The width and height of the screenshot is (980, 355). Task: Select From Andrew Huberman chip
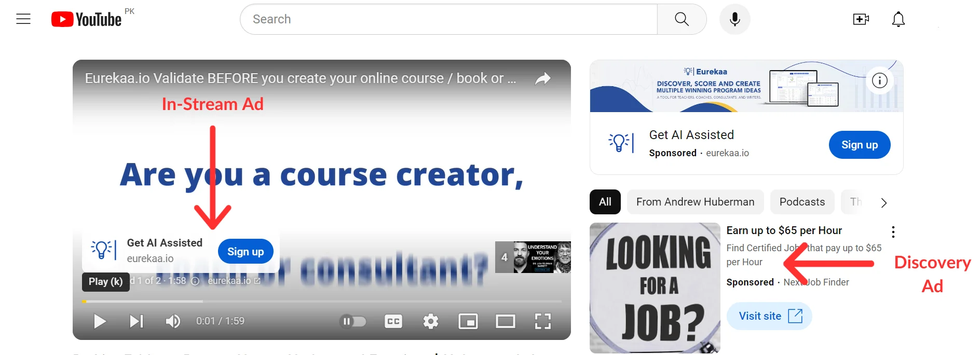pyautogui.click(x=696, y=202)
